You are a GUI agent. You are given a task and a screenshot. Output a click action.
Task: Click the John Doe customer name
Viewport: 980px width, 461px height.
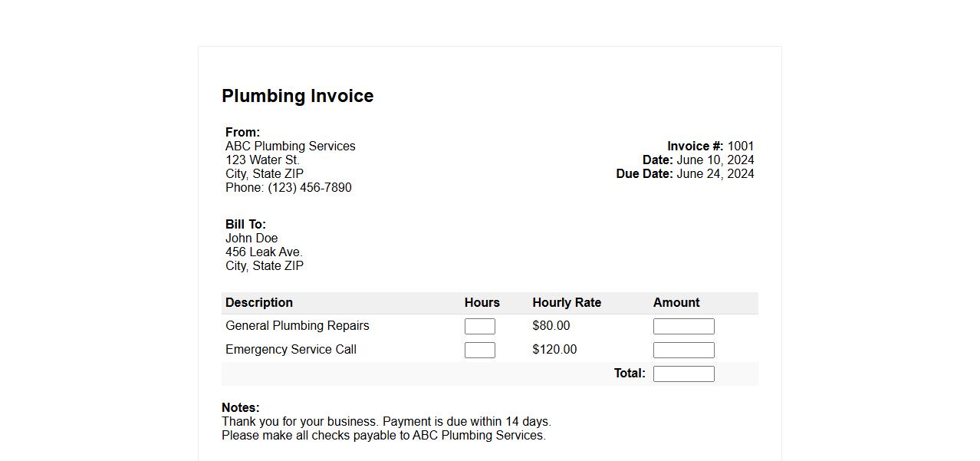(252, 239)
